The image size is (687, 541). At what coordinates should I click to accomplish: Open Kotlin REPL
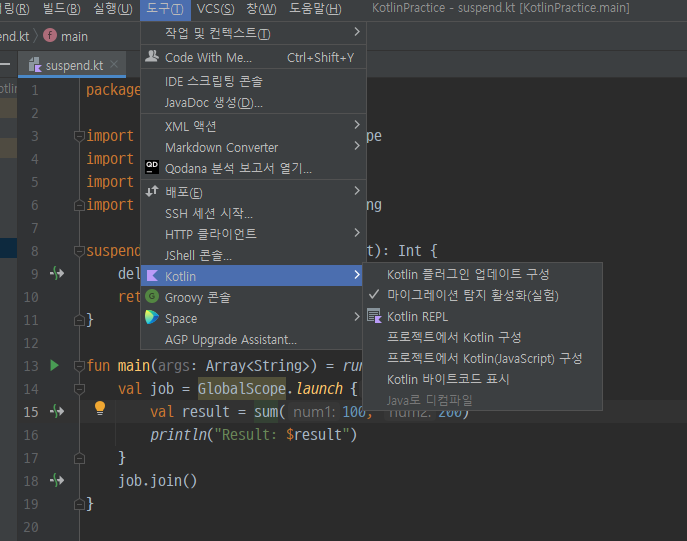pos(482,316)
